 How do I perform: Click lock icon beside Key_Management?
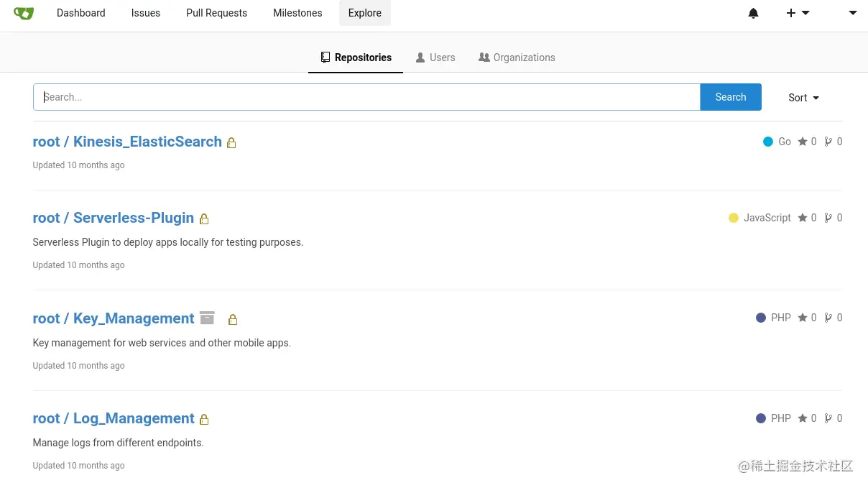pos(232,320)
